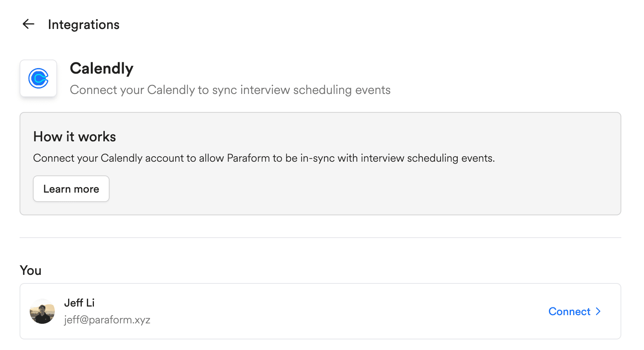
Task: Click the jeff@paraform.xyz email address
Action: pos(107,320)
